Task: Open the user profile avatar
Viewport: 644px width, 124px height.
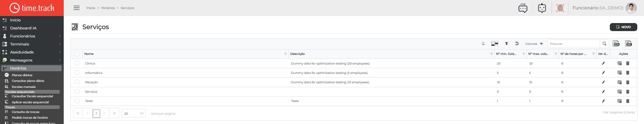Action: point(631,8)
